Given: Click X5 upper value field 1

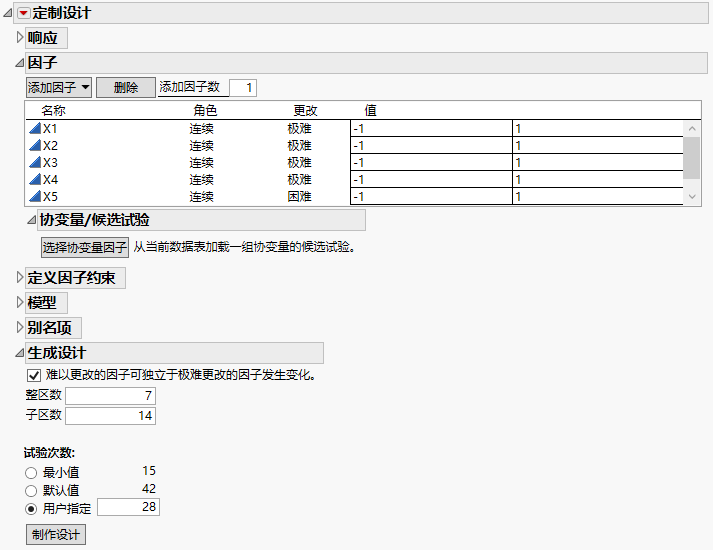Looking at the screenshot, I should coord(598,197).
